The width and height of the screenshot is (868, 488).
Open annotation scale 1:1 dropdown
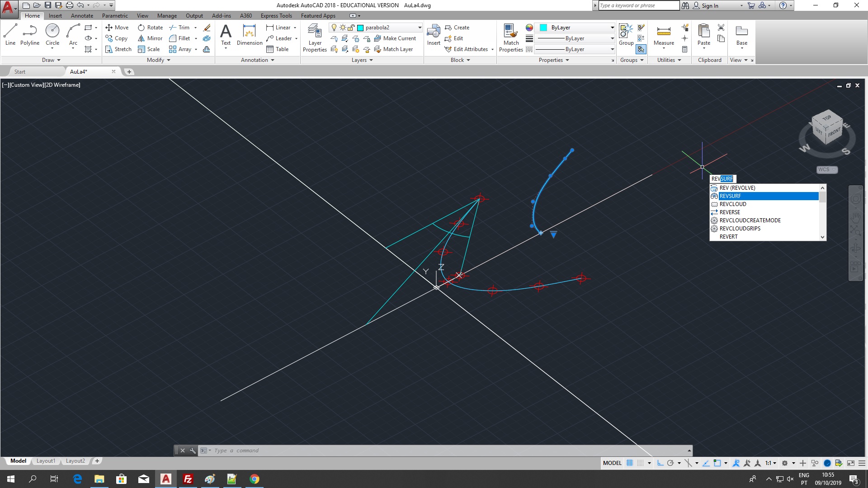[771, 463]
